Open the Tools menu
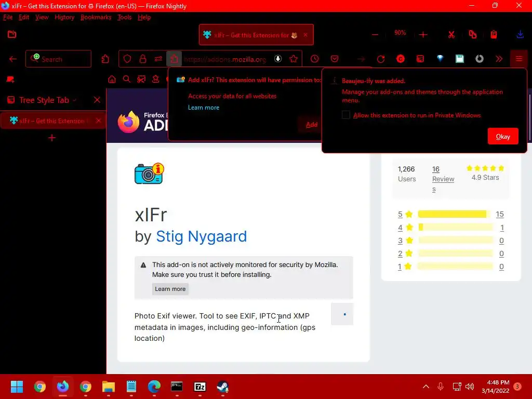The image size is (532, 399). (125, 17)
